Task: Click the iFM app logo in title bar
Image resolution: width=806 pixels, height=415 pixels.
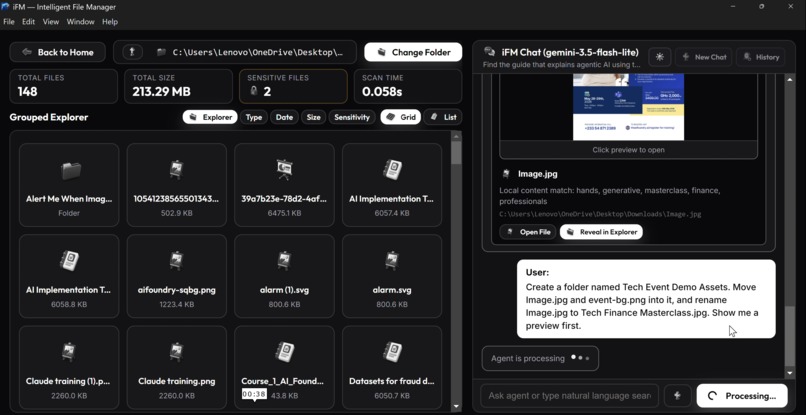Action: pyautogui.click(x=6, y=7)
